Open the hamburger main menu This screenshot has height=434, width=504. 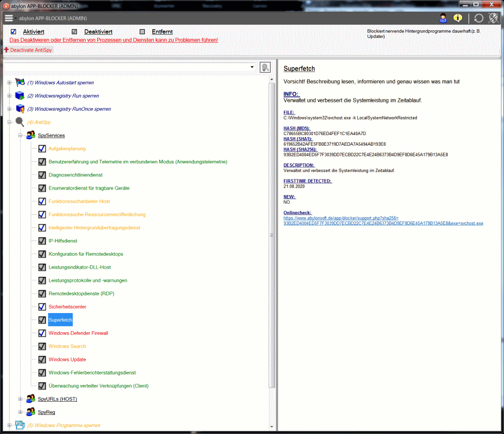coord(9,18)
